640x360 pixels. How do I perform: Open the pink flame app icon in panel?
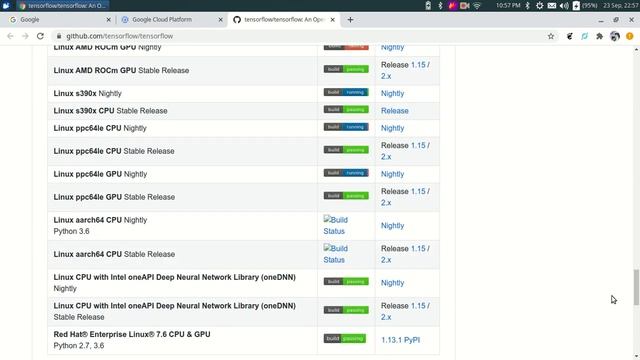[x=452, y=6]
